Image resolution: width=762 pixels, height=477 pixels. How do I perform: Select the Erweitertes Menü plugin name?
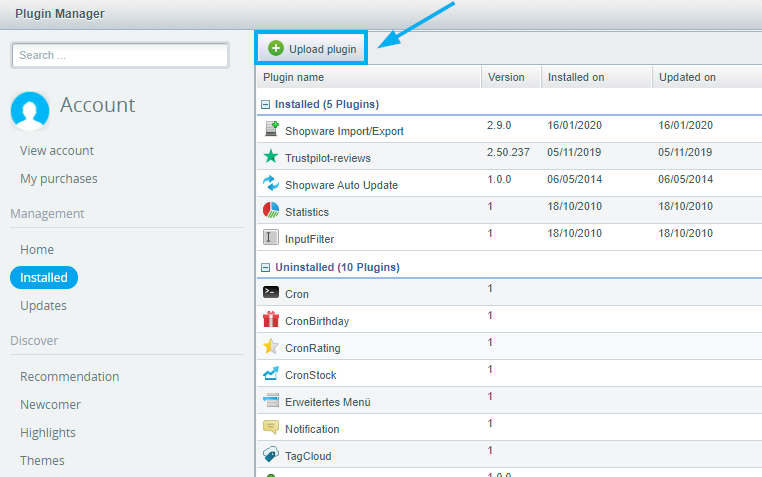tap(328, 402)
